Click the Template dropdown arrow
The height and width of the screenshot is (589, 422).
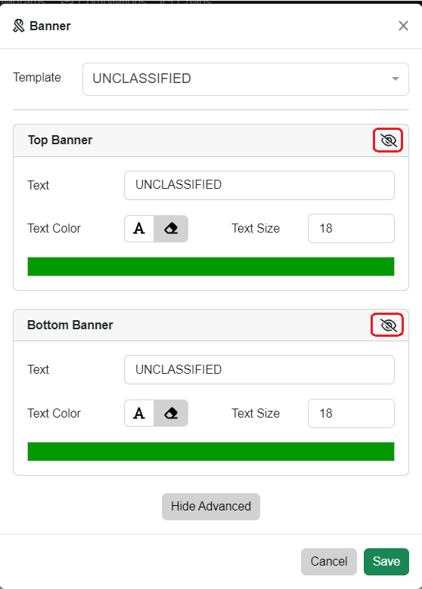coord(395,79)
